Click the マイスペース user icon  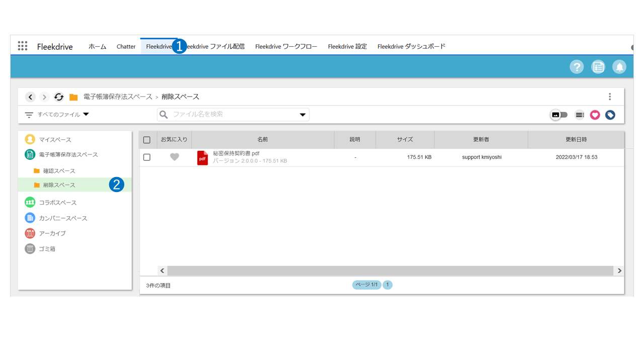(x=30, y=139)
